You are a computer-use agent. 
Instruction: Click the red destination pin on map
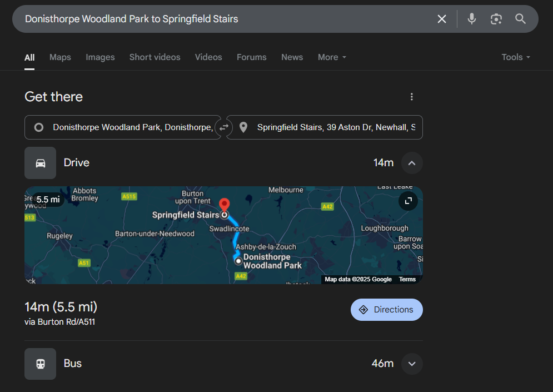225,205
